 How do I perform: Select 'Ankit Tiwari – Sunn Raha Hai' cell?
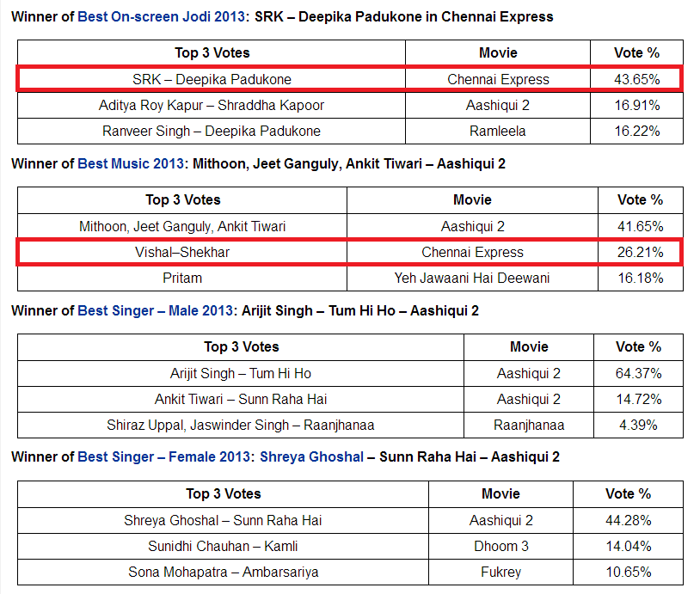(x=241, y=399)
